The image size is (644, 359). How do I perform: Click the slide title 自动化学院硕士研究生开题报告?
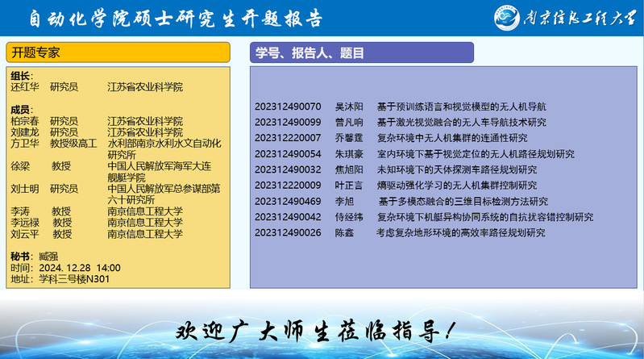tap(175, 18)
